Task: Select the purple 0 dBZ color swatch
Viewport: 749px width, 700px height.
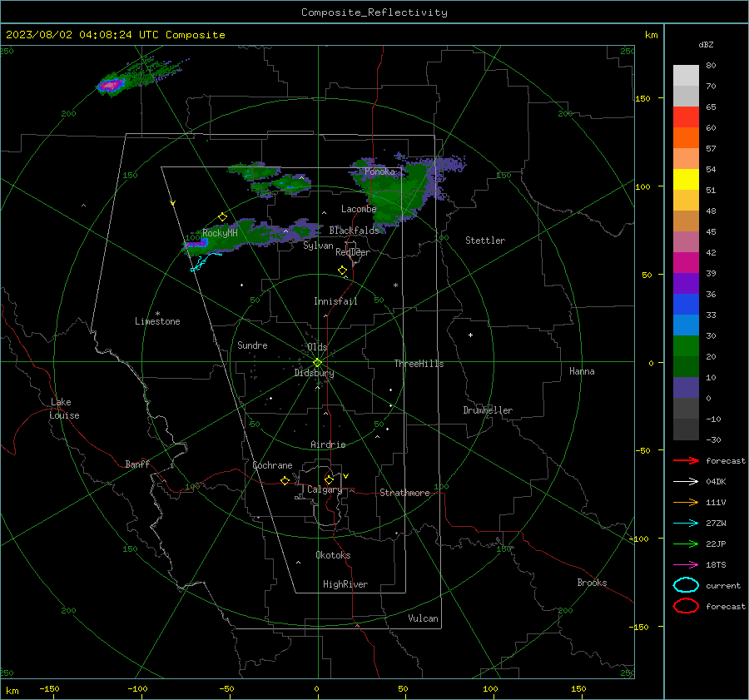Action: click(686, 388)
